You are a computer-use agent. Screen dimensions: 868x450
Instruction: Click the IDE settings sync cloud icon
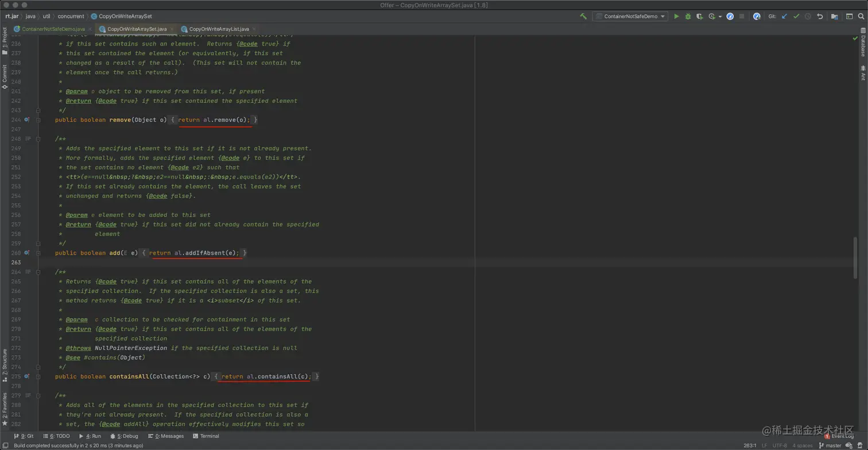tap(850, 445)
